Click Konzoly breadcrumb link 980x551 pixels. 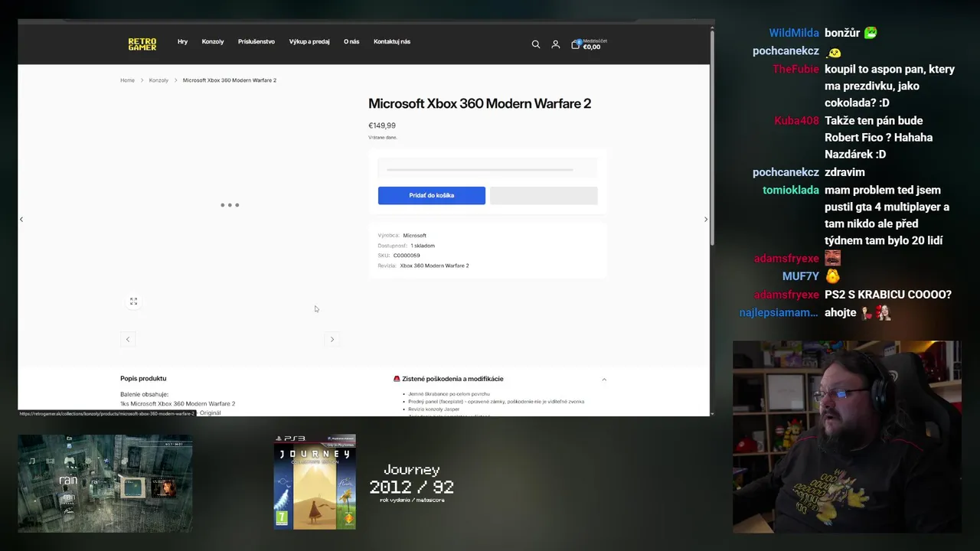158,80
